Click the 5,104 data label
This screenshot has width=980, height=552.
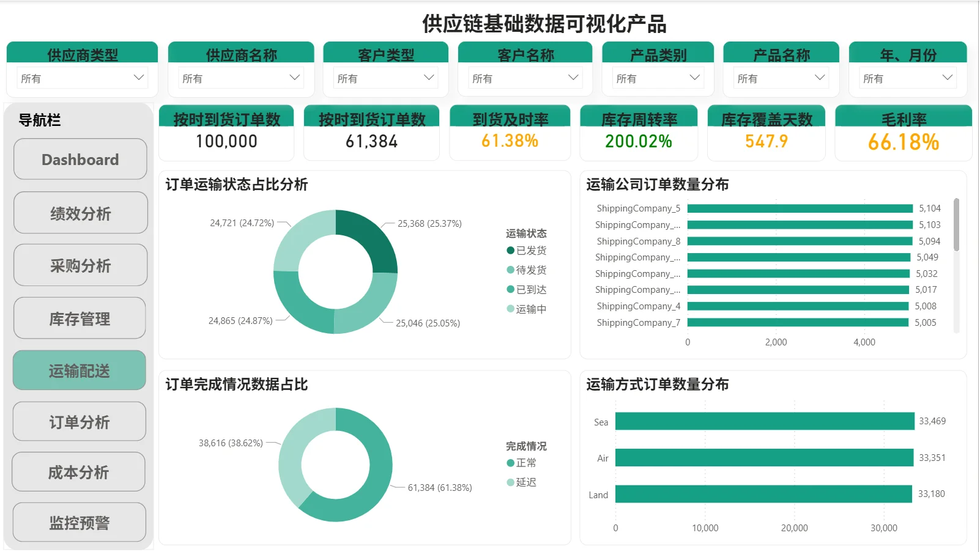point(930,208)
